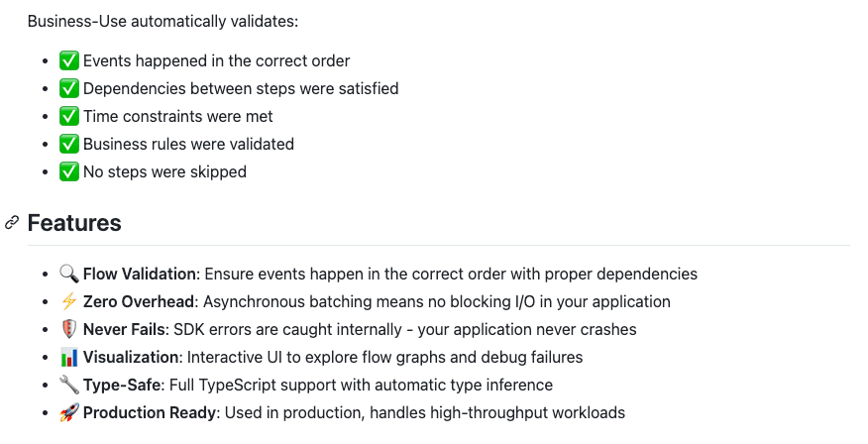Click green checkmark beside correct order events
Image resolution: width=868 pixels, height=444 pixels.
[x=68, y=60]
